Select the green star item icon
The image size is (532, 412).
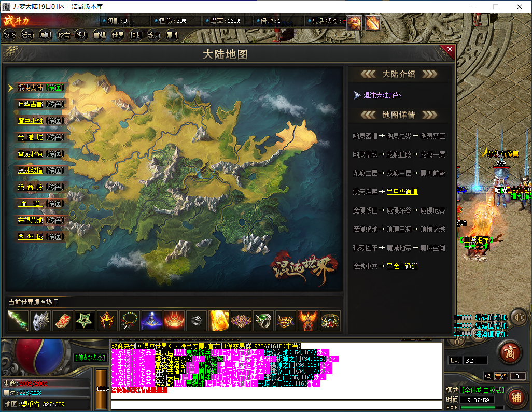tap(85, 320)
